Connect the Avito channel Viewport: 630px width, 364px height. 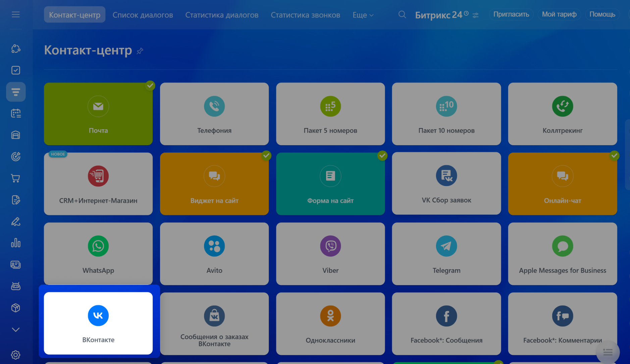click(x=214, y=254)
